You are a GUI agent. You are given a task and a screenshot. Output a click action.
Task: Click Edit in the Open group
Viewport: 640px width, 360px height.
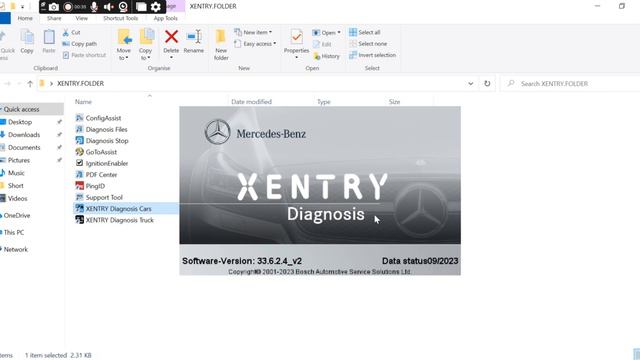(x=322, y=44)
